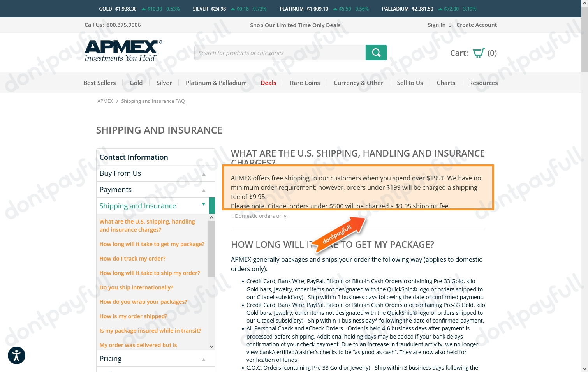Click the APMEX logo
Viewport: 588px width, 372px height.
[x=122, y=50]
